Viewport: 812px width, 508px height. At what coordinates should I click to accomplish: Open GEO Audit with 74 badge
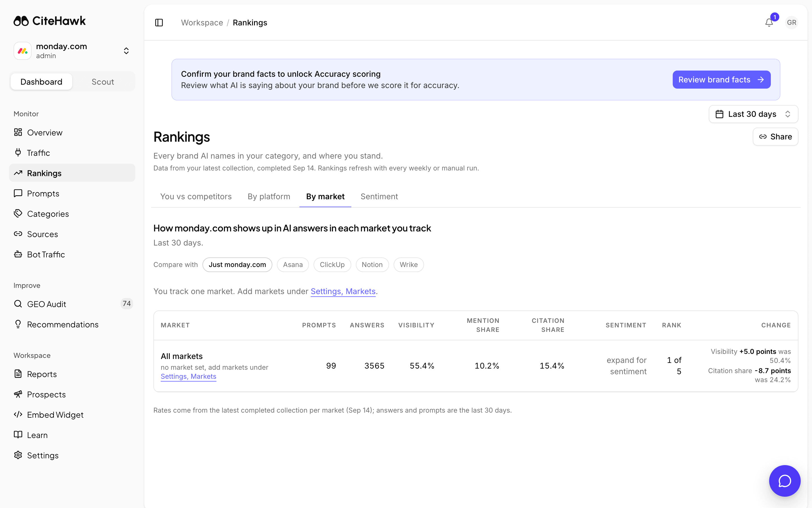tap(72, 304)
